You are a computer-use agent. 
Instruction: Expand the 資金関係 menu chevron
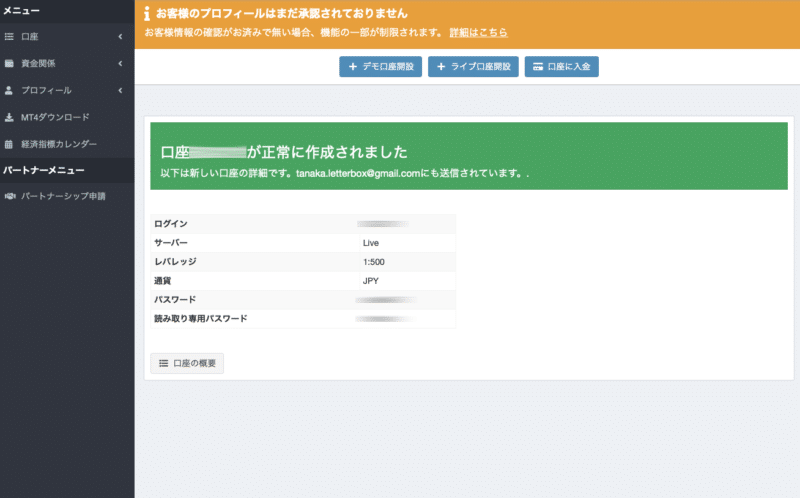click(120, 63)
